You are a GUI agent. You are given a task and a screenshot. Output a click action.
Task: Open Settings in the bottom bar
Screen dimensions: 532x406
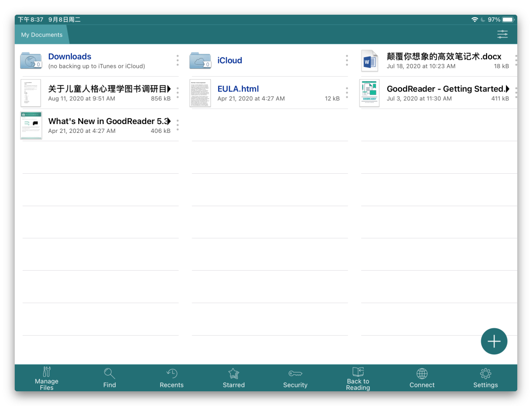click(485, 378)
